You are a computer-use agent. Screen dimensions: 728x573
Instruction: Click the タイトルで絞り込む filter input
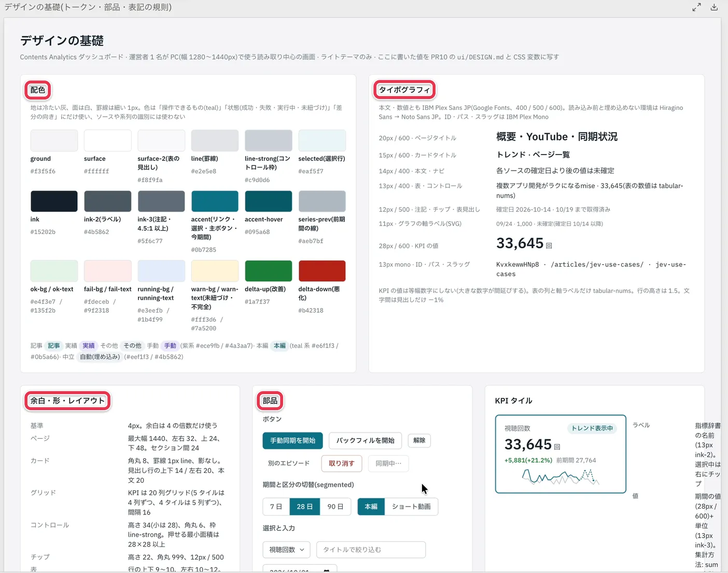click(371, 550)
